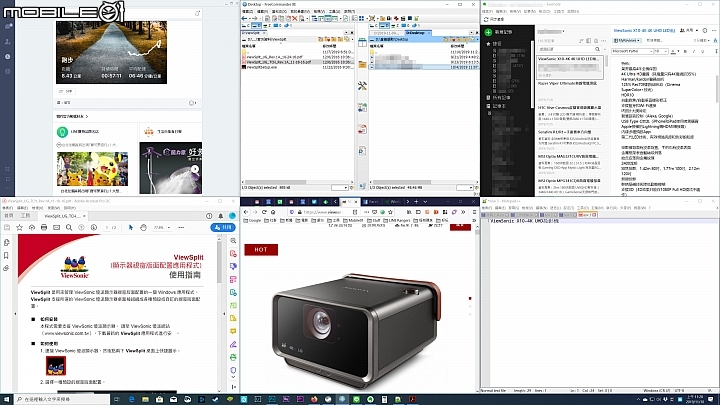The height and width of the screenshot is (405, 720).
Task: Toggle italic formatting in Evernote editor
Action: 694,51
